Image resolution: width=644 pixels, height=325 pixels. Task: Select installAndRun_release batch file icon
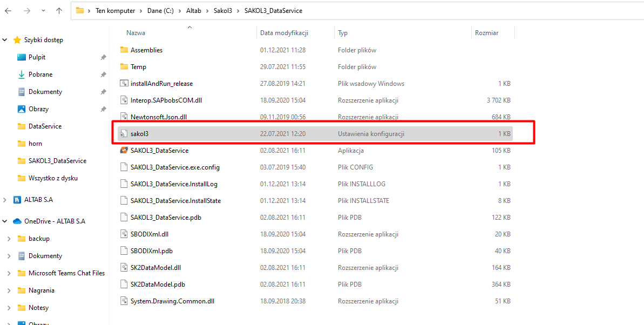[x=124, y=83]
